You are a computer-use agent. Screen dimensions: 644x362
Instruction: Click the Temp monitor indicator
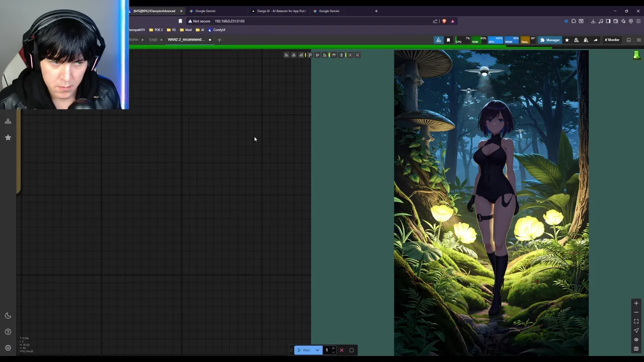528,40
